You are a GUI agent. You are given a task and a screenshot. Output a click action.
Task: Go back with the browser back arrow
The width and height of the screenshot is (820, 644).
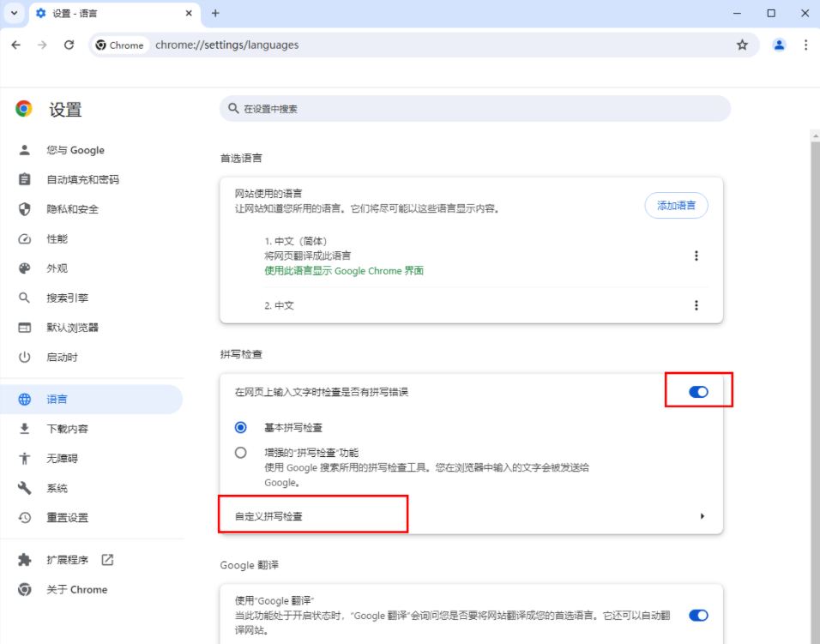(15, 45)
